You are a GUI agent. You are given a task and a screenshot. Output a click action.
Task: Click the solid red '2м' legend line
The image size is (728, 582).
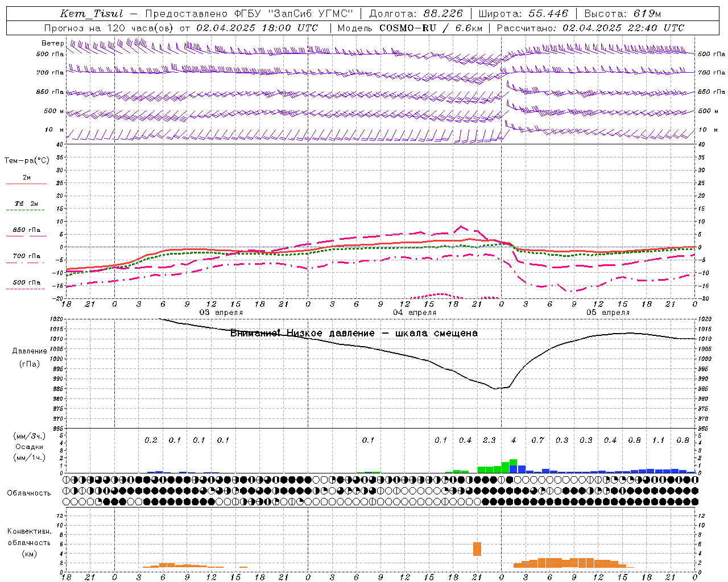(26, 184)
